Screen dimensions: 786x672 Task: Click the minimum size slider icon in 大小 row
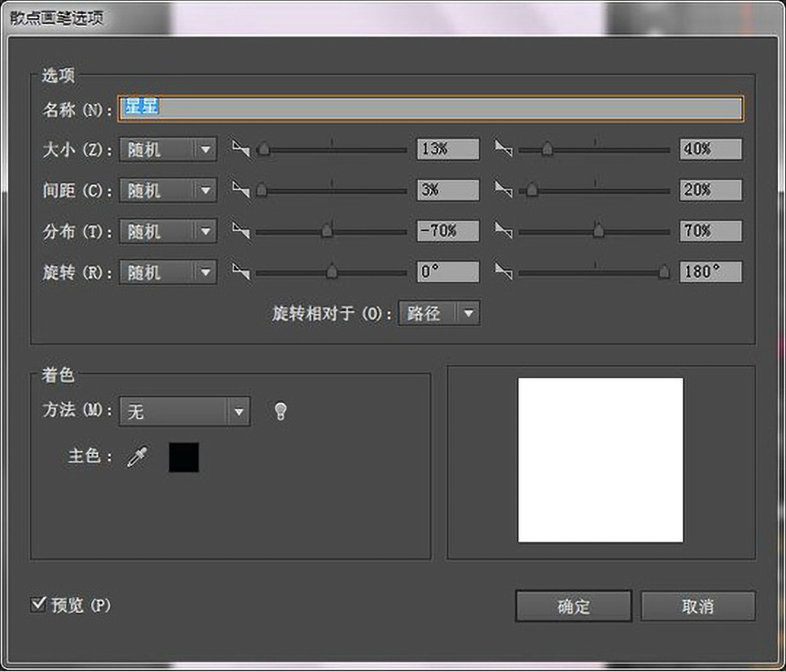pyautogui.click(x=241, y=149)
